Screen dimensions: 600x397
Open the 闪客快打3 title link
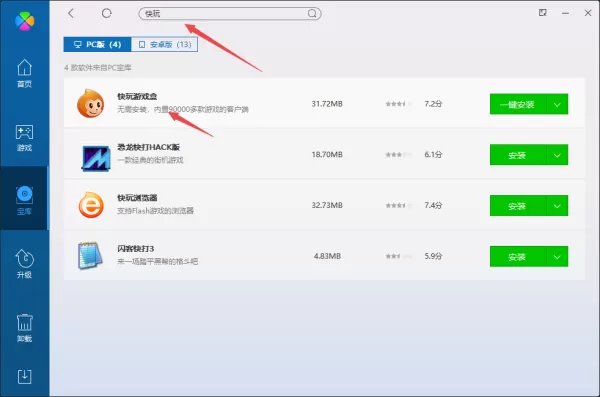point(135,248)
